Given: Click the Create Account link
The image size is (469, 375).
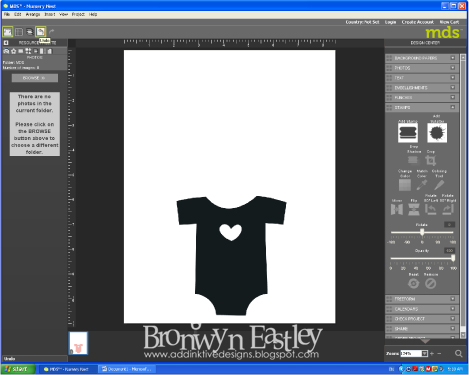Looking at the screenshot, I should click(x=417, y=22).
